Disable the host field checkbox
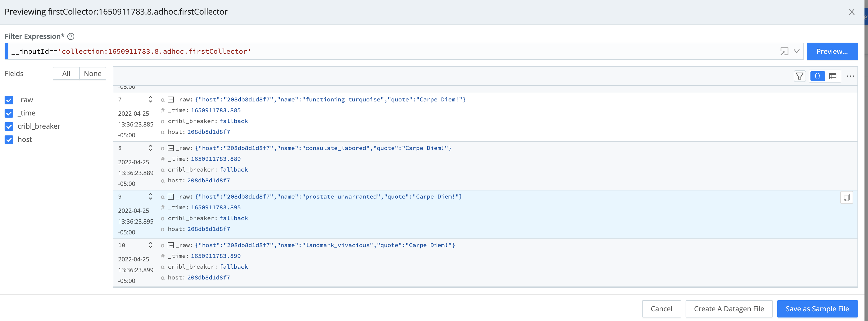 [x=9, y=140]
